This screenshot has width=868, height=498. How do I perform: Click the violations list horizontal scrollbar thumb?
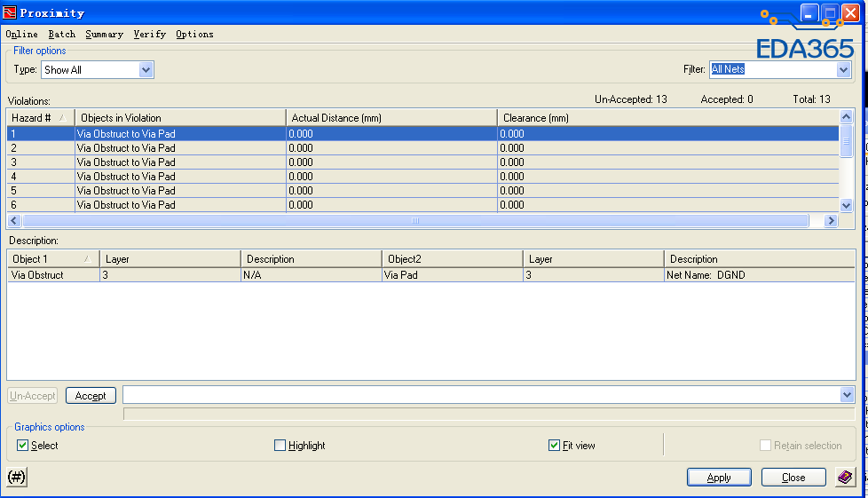[x=414, y=221]
